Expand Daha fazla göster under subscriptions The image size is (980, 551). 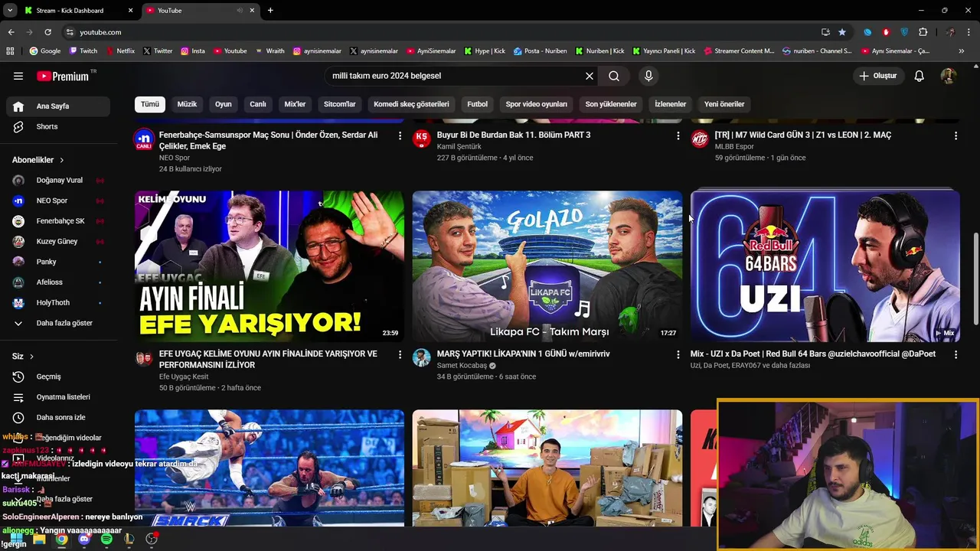pyautogui.click(x=58, y=323)
